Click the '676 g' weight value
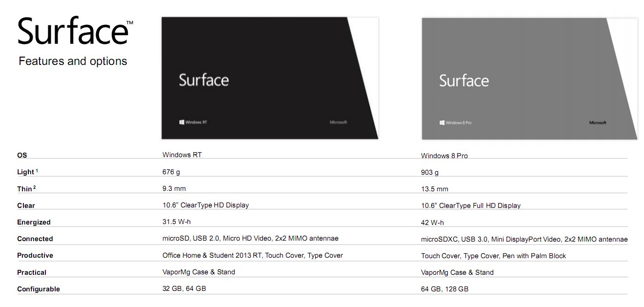The image size is (644, 307). point(171,172)
